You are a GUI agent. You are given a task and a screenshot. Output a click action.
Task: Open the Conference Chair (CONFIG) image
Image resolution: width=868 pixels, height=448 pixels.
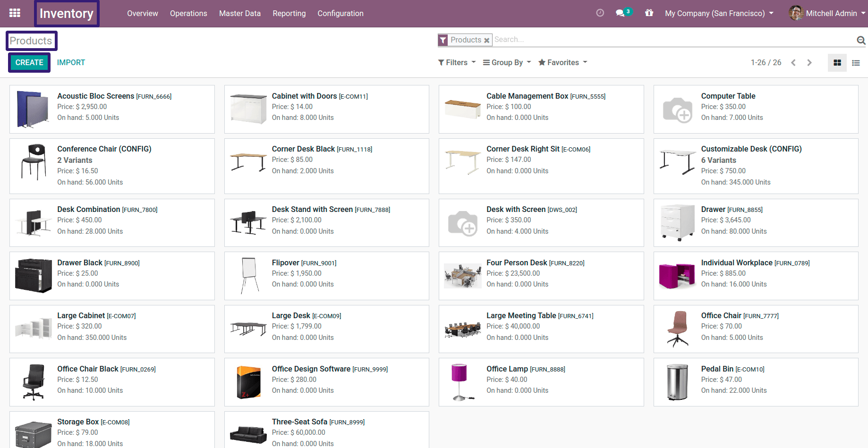pos(33,162)
